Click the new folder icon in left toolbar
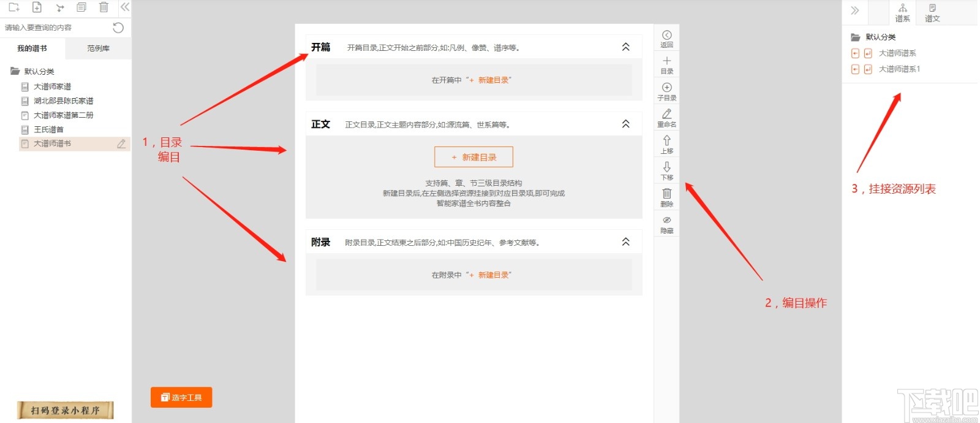 tap(14, 7)
